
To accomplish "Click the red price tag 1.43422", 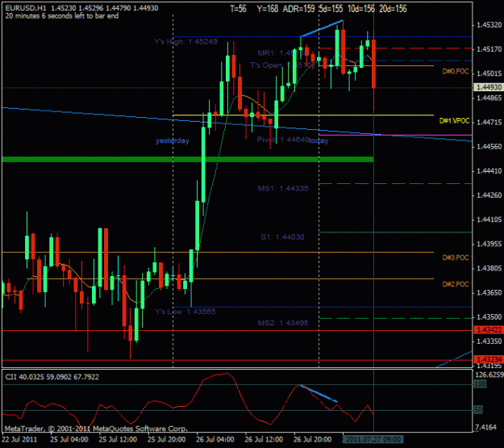I will tap(488, 330).
